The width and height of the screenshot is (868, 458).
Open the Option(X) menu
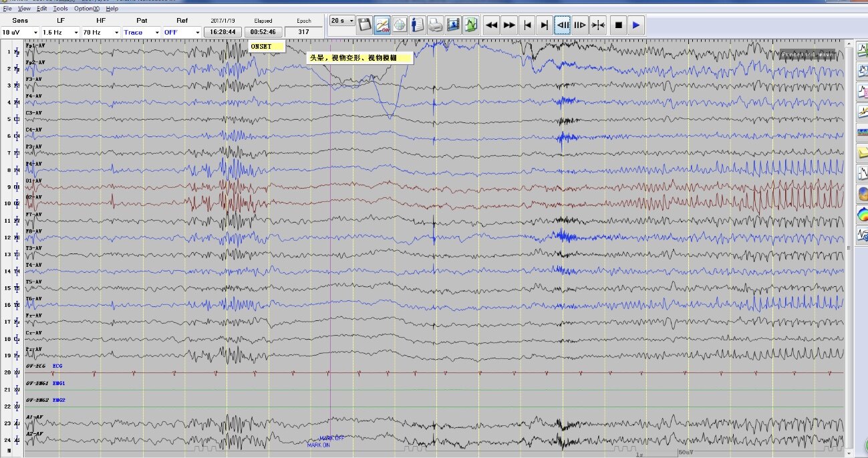click(x=87, y=9)
